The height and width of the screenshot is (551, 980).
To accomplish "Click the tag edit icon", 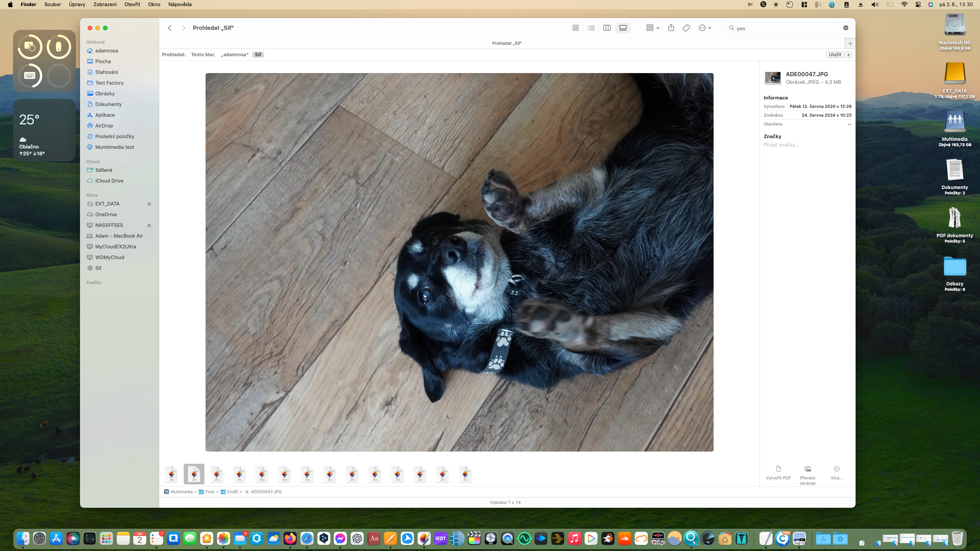I will (x=686, y=28).
